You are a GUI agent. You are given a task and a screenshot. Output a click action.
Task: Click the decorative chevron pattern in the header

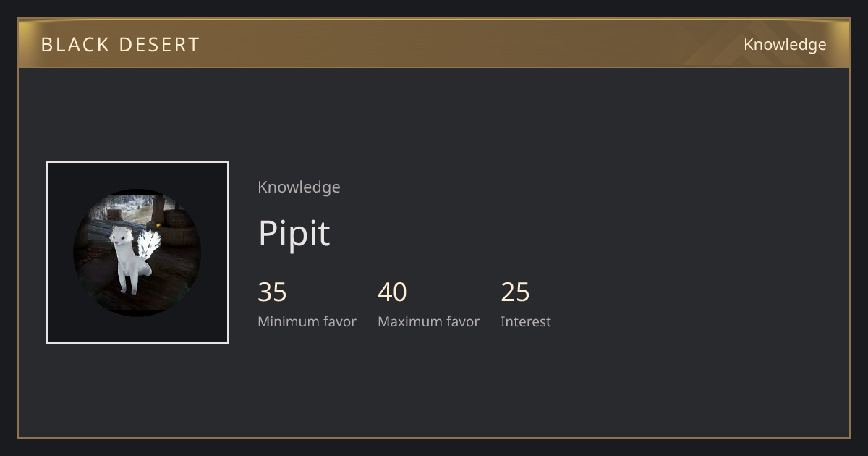pyautogui.click(x=767, y=43)
